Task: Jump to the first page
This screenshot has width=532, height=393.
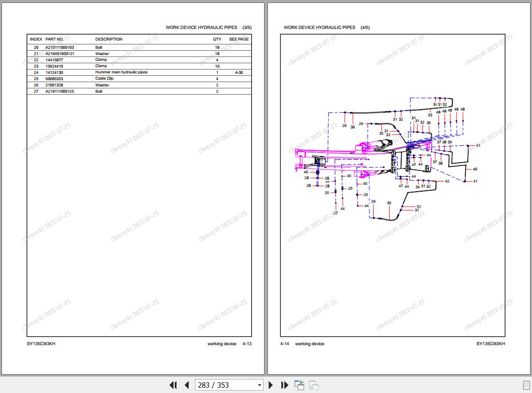Action: [x=173, y=385]
